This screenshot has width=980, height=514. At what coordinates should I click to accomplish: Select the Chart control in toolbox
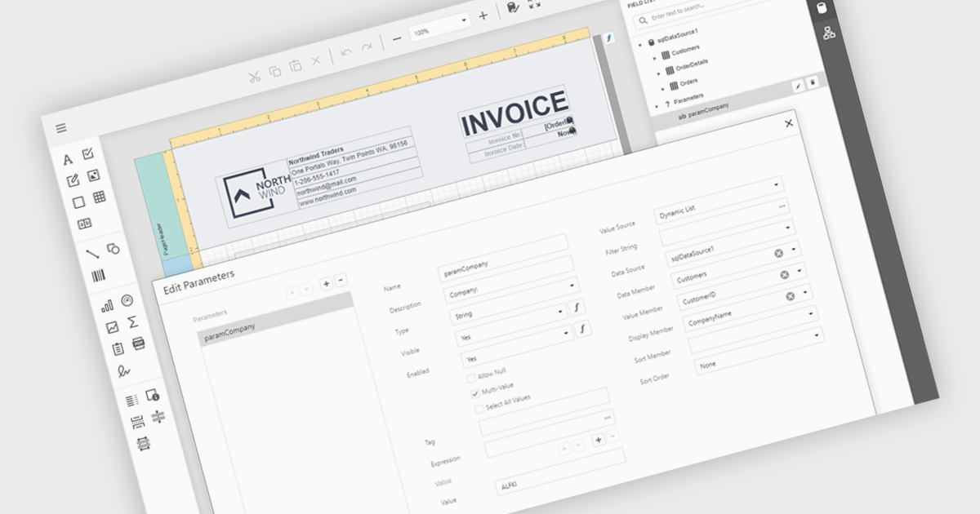(106, 307)
